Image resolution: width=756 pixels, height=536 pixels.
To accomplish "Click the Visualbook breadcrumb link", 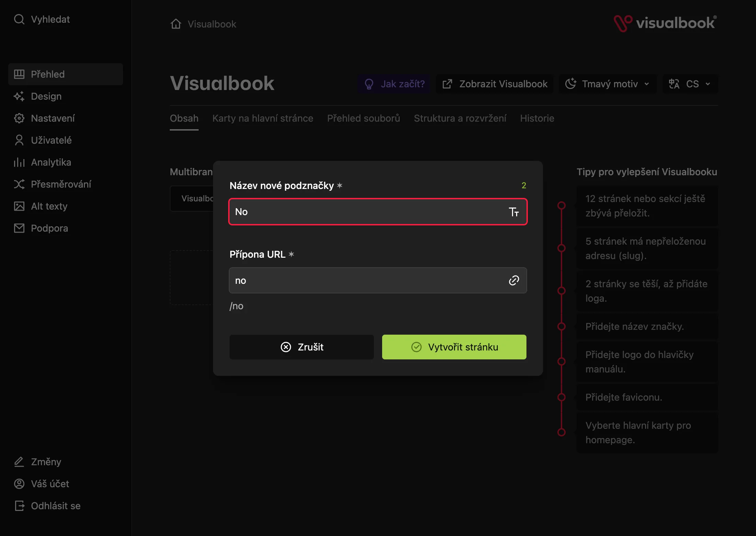I will (x=212, y=24).
